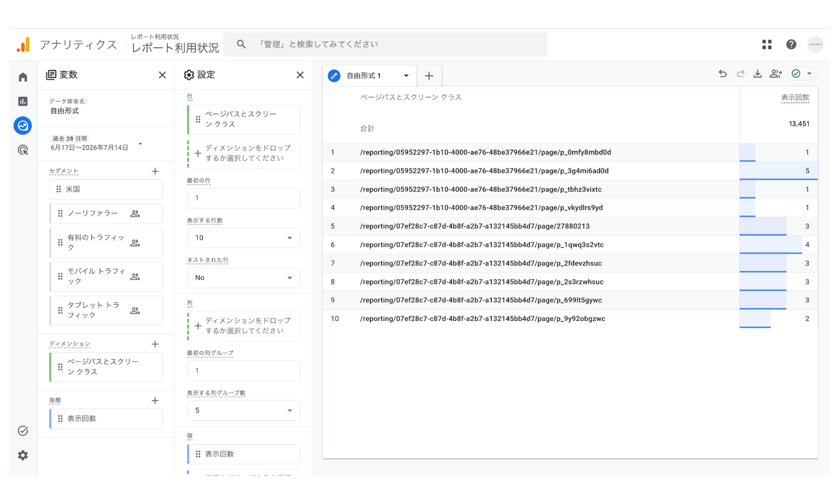
Task: Select the 米国 segment chip
Action: tap(106, 189)
